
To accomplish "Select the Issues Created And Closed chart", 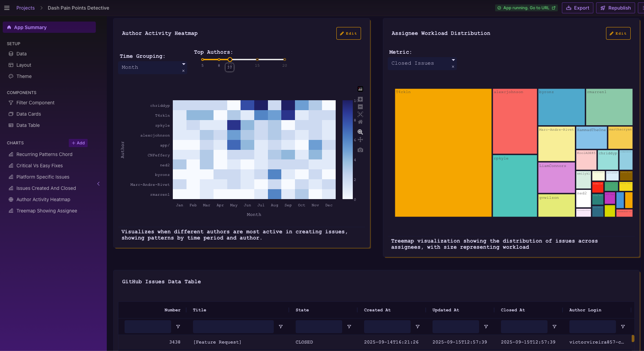I will (x=46, y=188).
